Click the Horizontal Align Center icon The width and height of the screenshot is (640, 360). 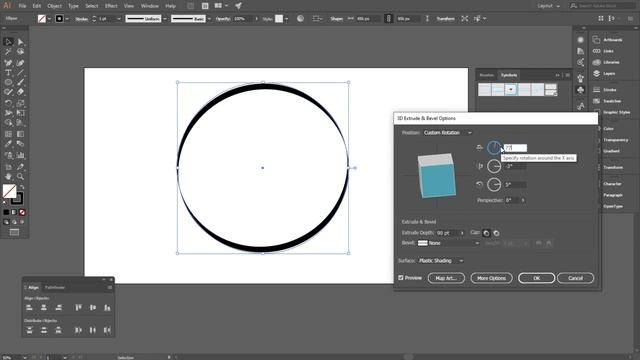(x=44, y=307)
